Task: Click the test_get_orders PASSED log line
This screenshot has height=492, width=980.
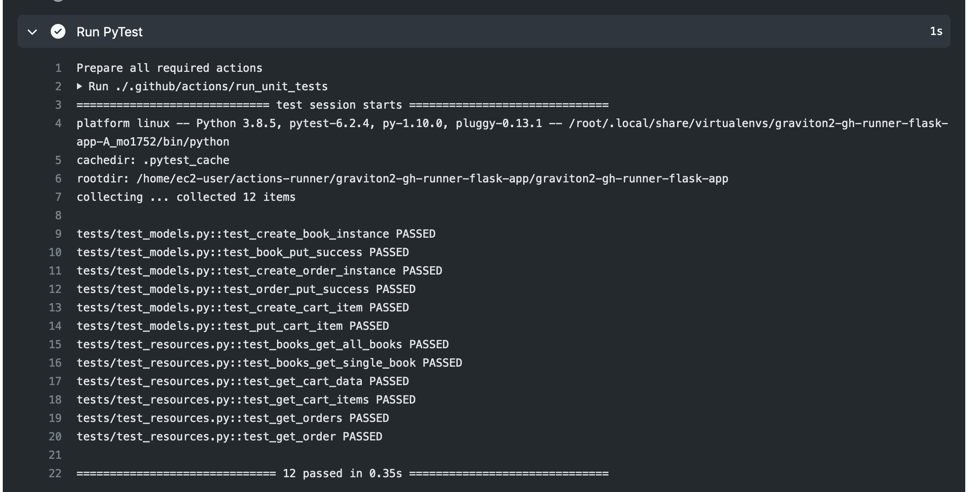Action: [233, 418]
